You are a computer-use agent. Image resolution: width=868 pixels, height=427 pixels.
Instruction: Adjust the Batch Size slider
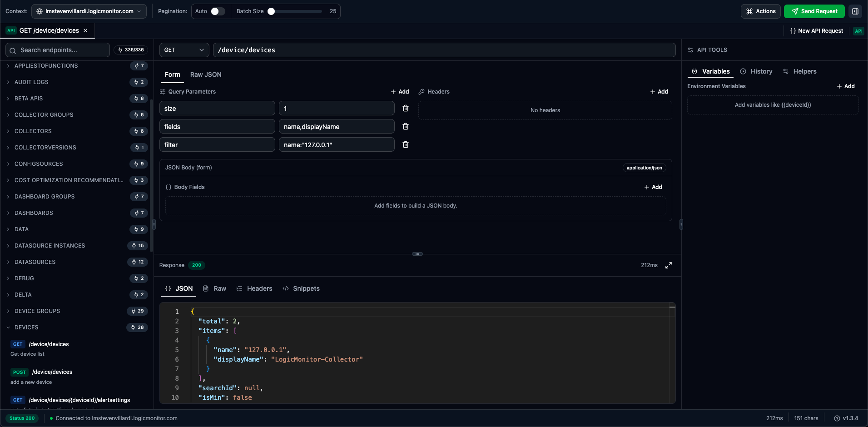click(x=272, y=11)
